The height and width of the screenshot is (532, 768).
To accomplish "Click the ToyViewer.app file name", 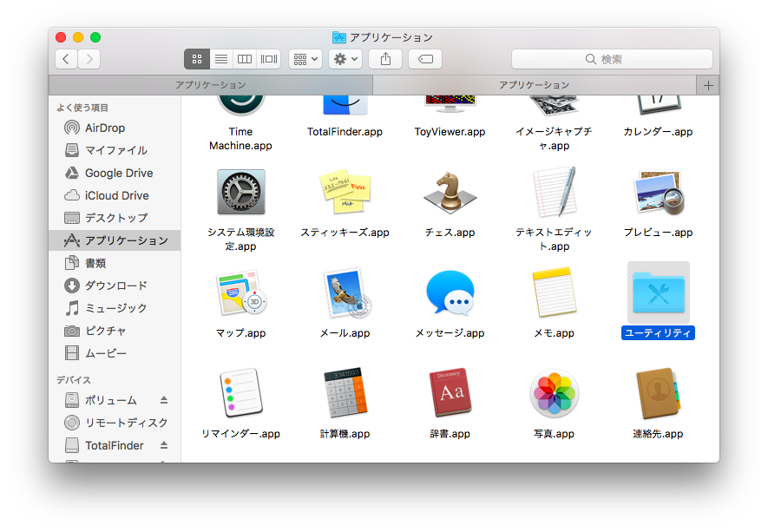I will pyautogui.click(x=450, y=132).
